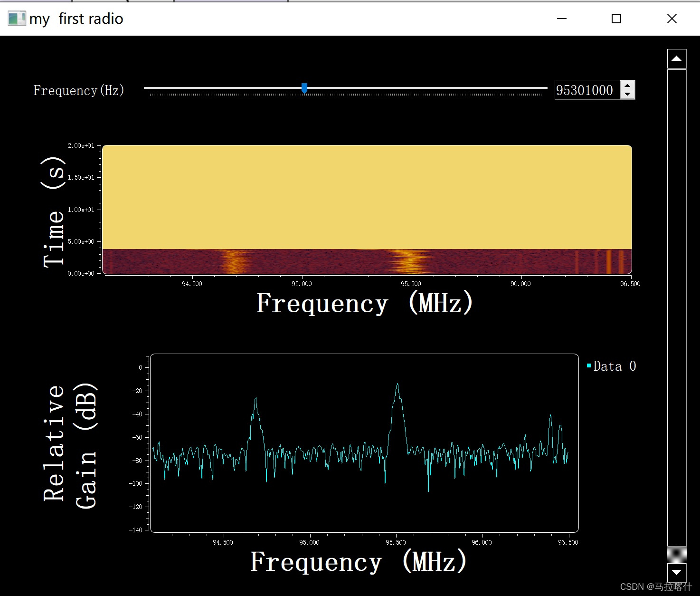Select the frequency value 95301000 input field

(x=586, y=90)
